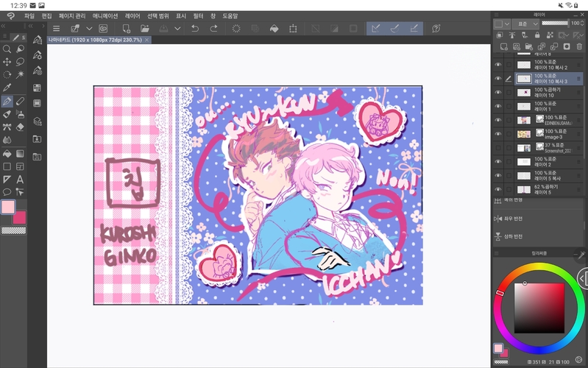Viewport: 588px width, 368px height.
Task: Click the Redo arrow in command bar
Action: pos(213,28)
